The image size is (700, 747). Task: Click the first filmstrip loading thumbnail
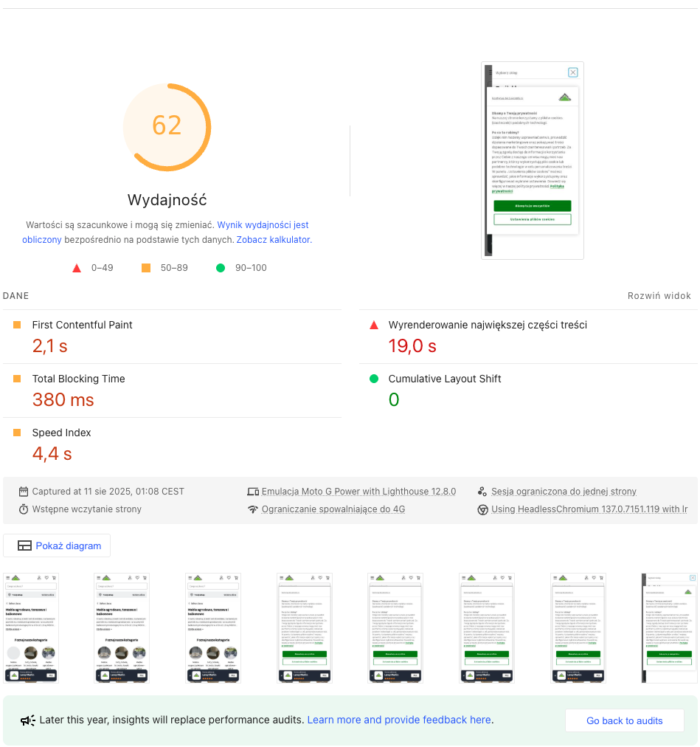pyautogui.click(x=30, y=627)
